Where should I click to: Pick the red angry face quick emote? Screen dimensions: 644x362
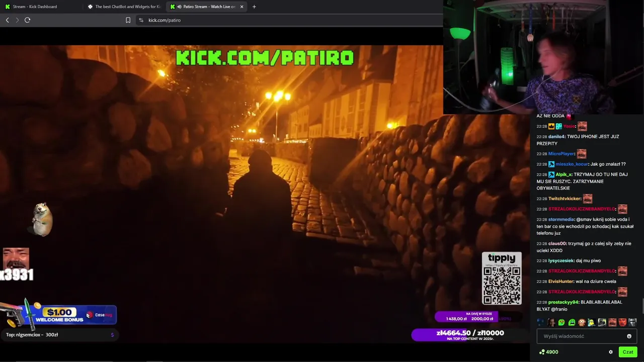tap(622, 322)
